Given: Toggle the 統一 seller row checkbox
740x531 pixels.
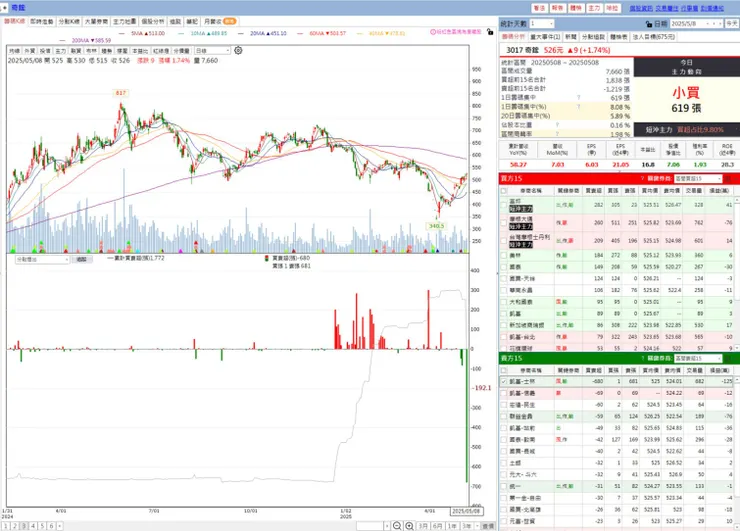Looking at the screenshot, I should [x=504, y=486].
